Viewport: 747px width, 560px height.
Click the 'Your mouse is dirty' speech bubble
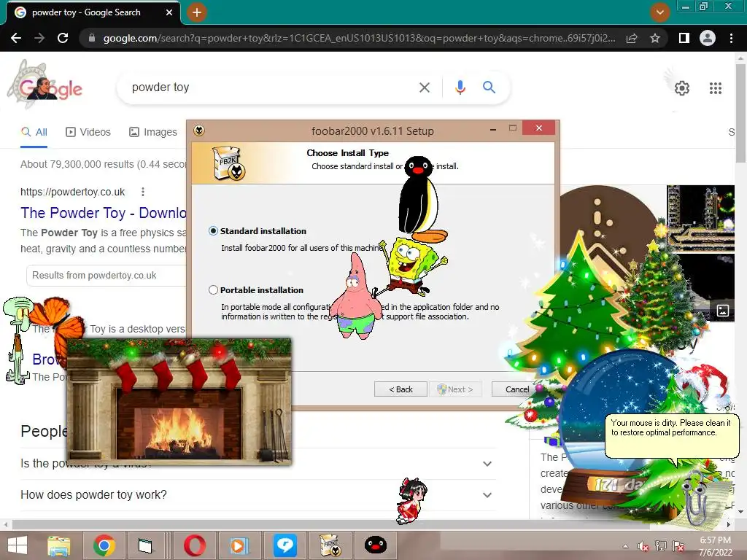click(x=670, y=436)
